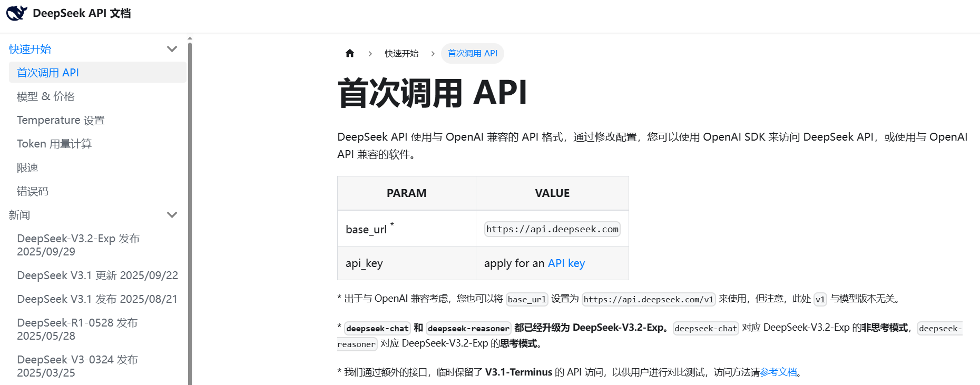Image resolution: width=980 pixels, height=385 pixels.
Task: Open the 快速开始 sidebar category
Action: pyautogui.click(x=30, y=49)
